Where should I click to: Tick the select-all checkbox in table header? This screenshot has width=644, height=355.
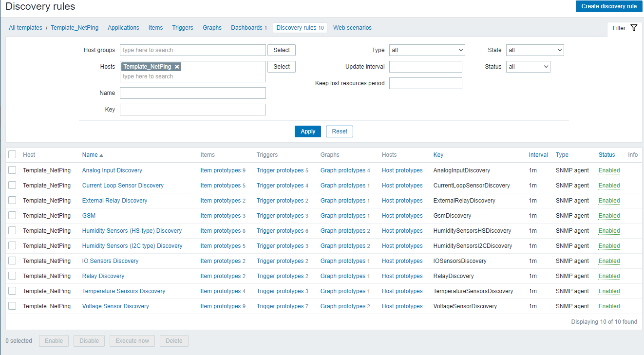click(x=12, y=154)
